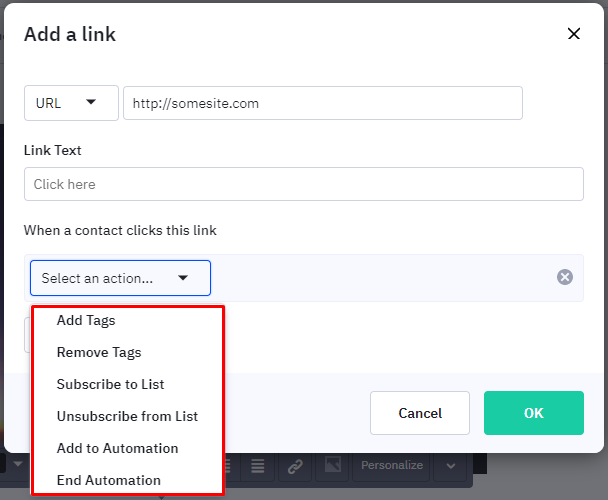Screen dimensions: 608x500
Task: Click the justify text alignment icon
Action: pyautogui.click(x=257, y=466)
